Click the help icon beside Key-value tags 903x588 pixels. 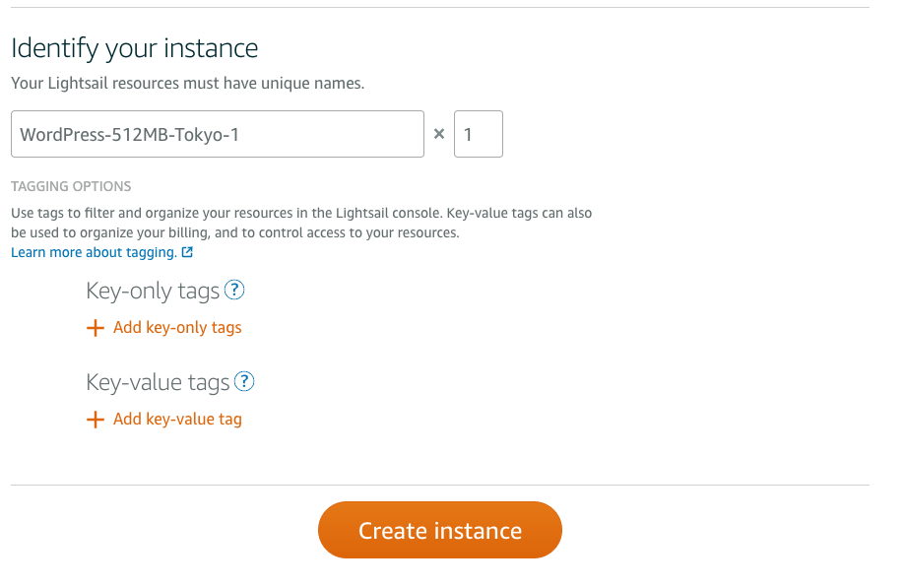click(245, 381)
